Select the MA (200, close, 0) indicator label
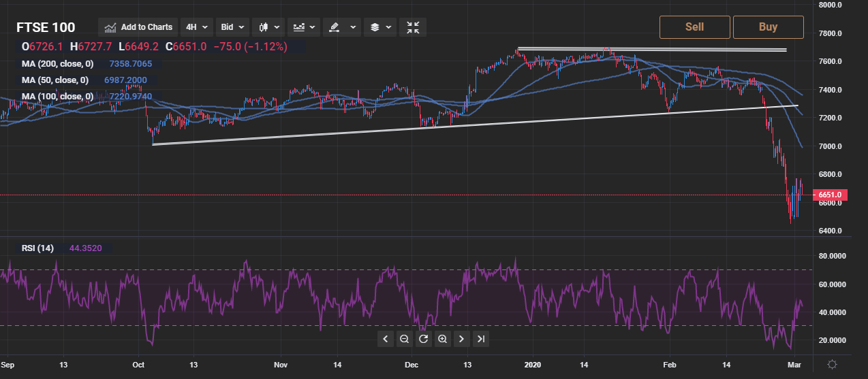Image resolution: width=868 pixels, height=379 pixels. pyautogui.click(x=57, y=64)
